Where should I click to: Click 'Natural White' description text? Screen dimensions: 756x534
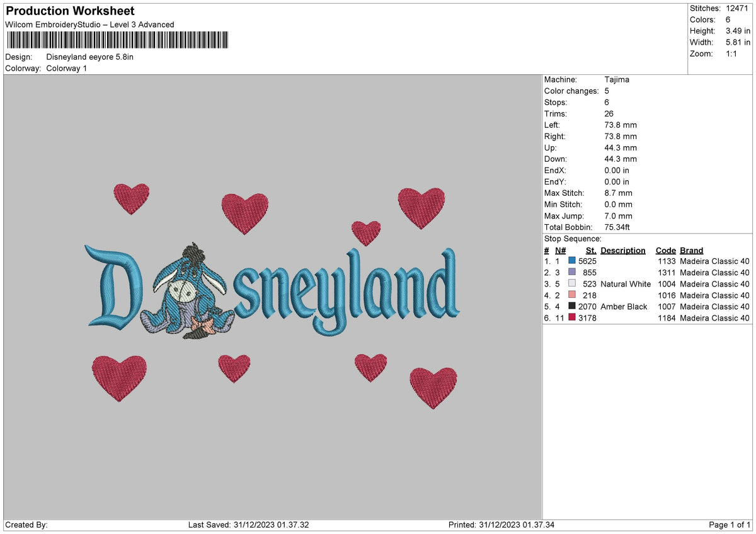point(626,283)
